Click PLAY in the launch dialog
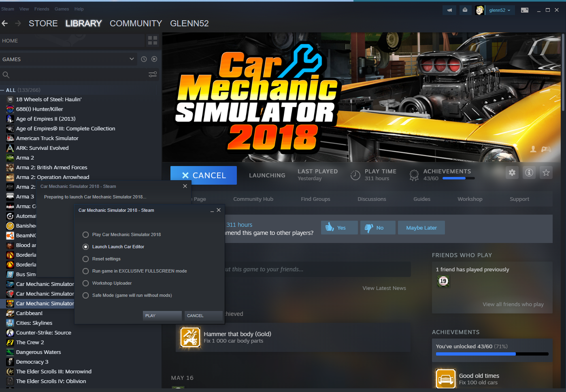This screenshot has height=392, width=566. point(162,315)
